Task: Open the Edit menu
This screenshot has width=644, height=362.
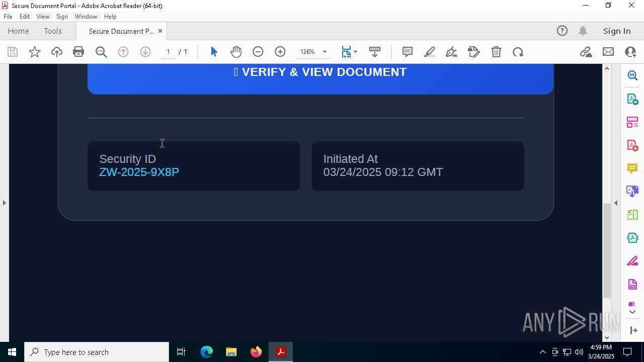Action: pos(25,17)
